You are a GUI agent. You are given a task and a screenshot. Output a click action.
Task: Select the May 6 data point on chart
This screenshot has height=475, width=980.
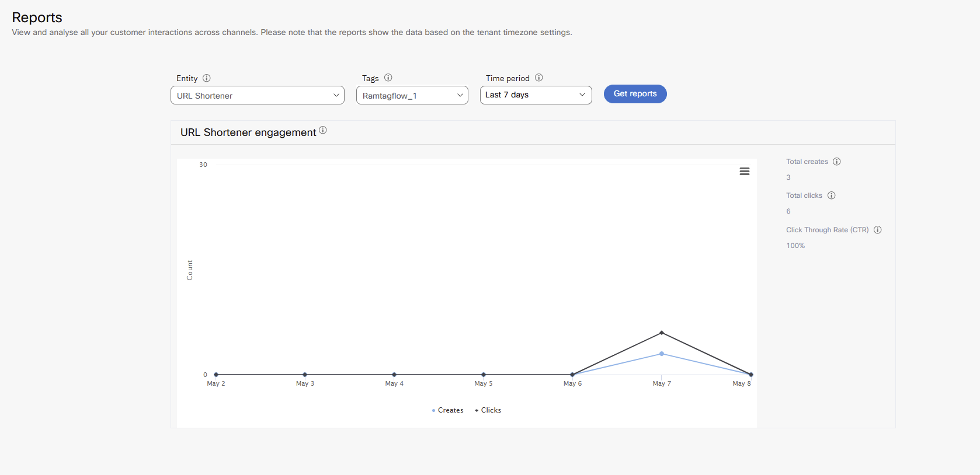(572, 375)
